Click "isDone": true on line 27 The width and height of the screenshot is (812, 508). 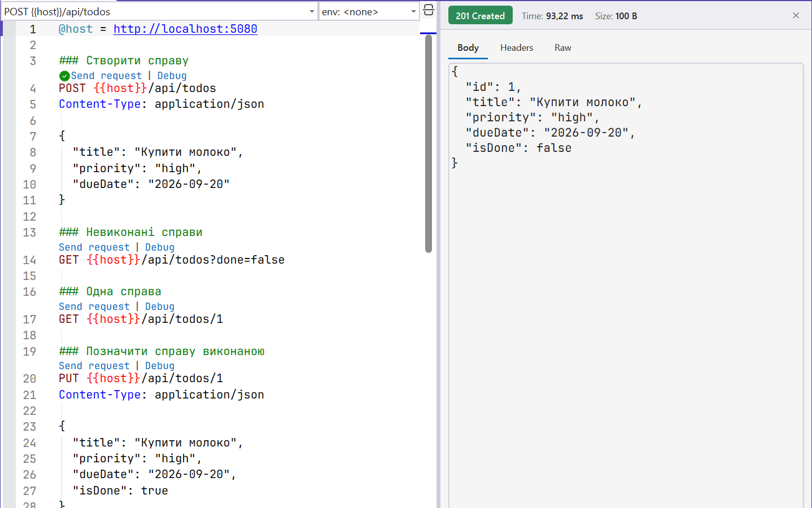(x=120, y=491)
